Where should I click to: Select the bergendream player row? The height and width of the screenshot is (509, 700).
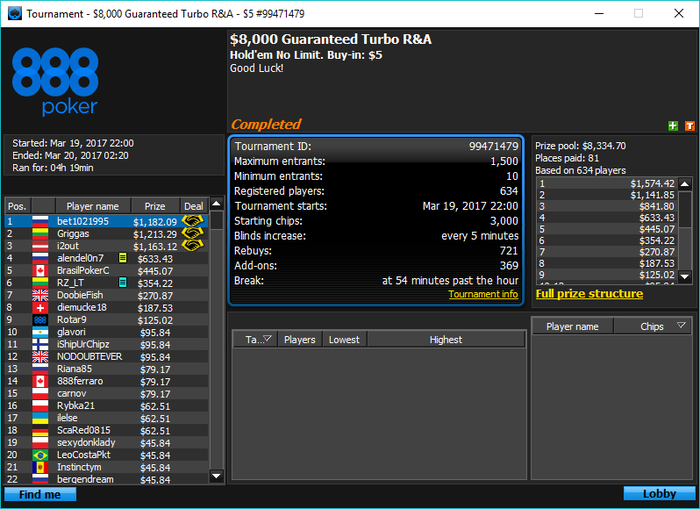(106, 479)
